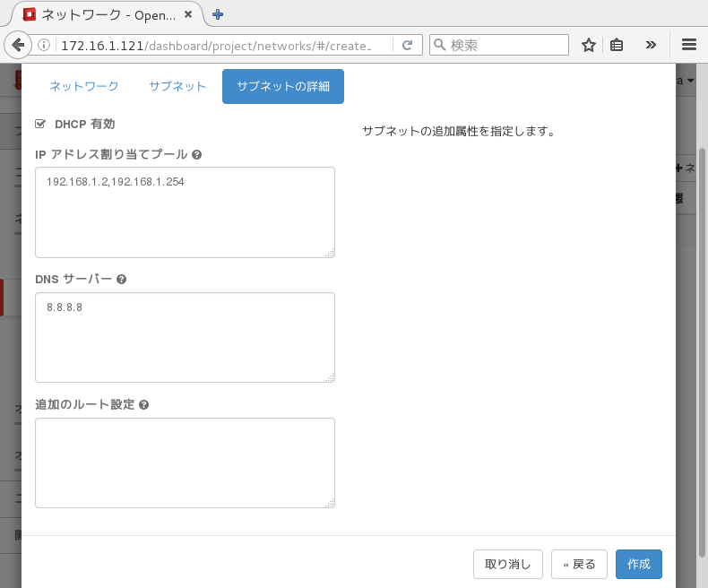Image resolution: width=708 pixels, height=588 pixels.
Task: Click the 取り消し cancel button
Action: pyautogui.click(x=508, y=564)
